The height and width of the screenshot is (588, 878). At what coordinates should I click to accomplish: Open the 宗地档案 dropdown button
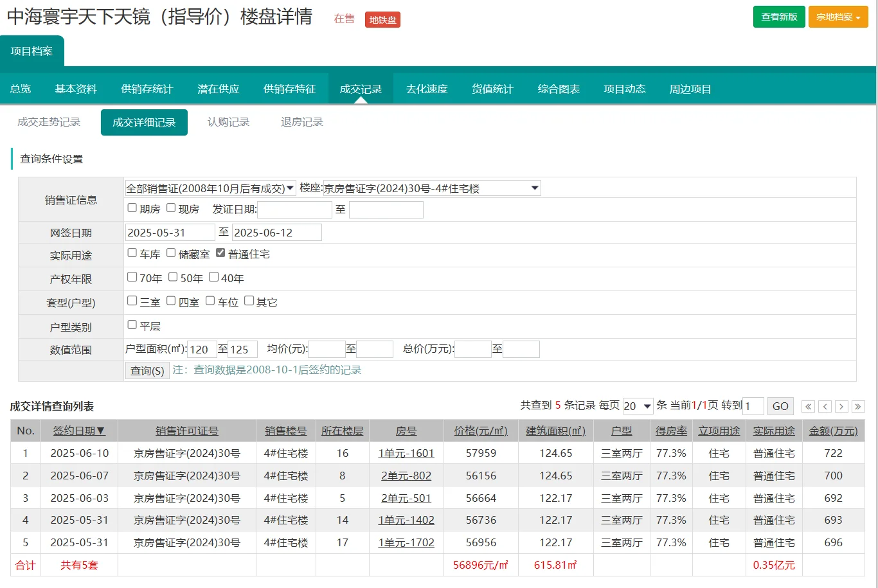[x=838, y=17]
